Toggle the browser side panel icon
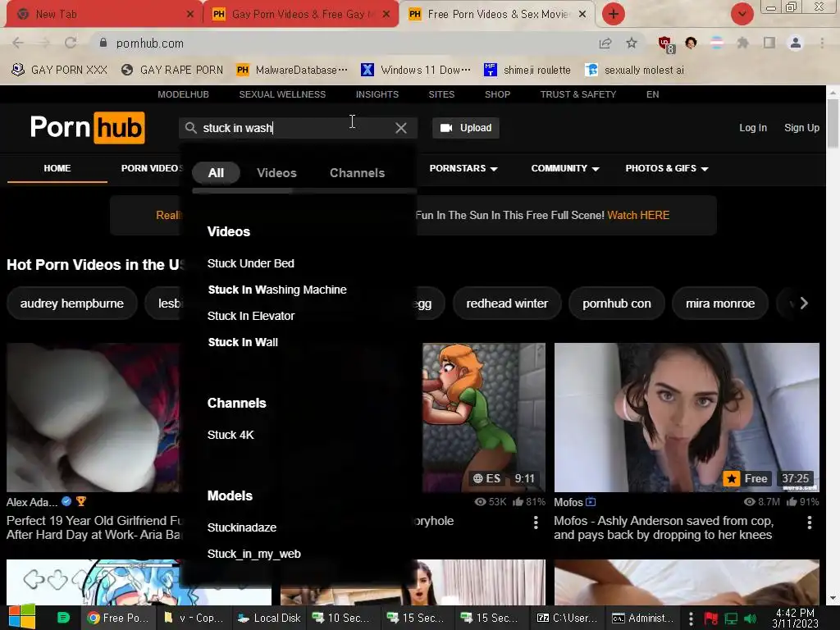 click(x=769, y=43)
